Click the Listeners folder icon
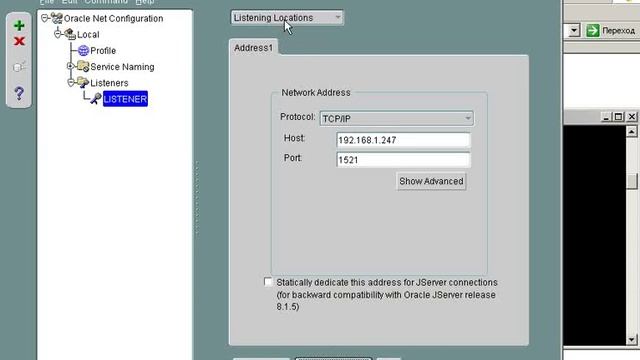The width and height of the screenshot is (640, 360). [x=83, y=83]
